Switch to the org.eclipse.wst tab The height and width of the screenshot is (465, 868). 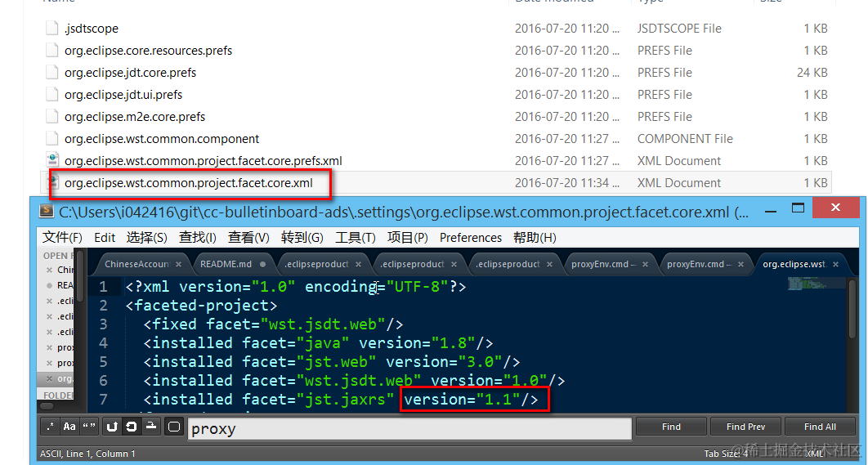tap(794, 264)
